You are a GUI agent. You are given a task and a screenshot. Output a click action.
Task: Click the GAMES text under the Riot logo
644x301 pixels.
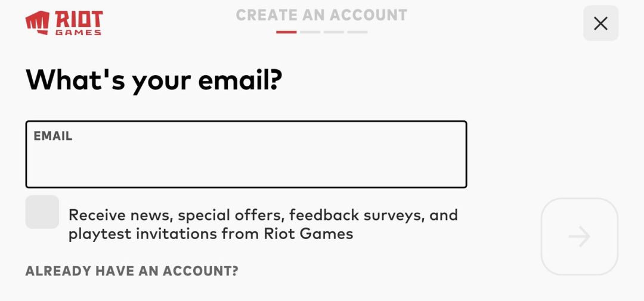78,32
